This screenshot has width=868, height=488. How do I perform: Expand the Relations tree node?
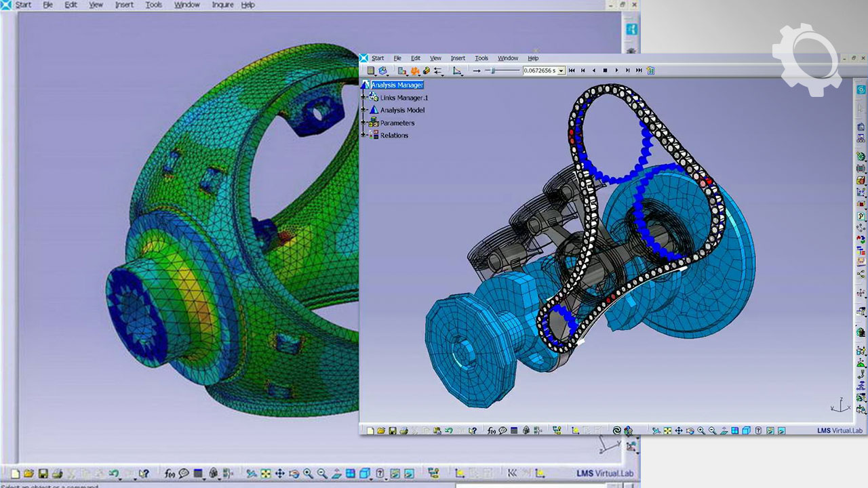click(x=364, y=136)
